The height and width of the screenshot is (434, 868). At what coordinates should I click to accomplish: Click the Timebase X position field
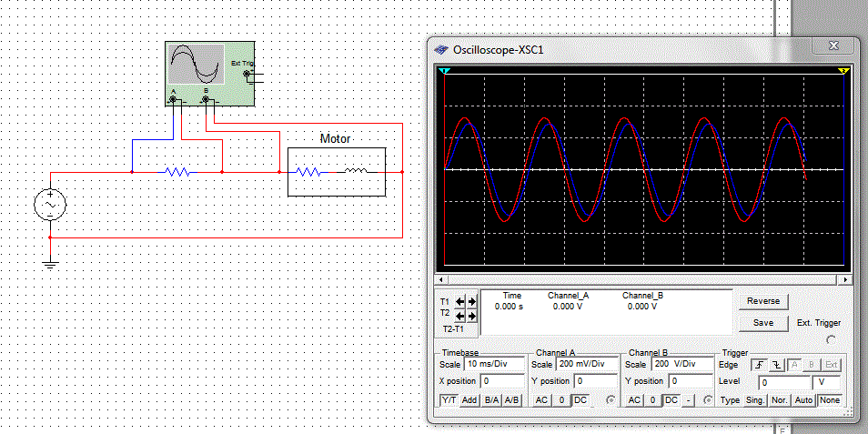(502, 381)
